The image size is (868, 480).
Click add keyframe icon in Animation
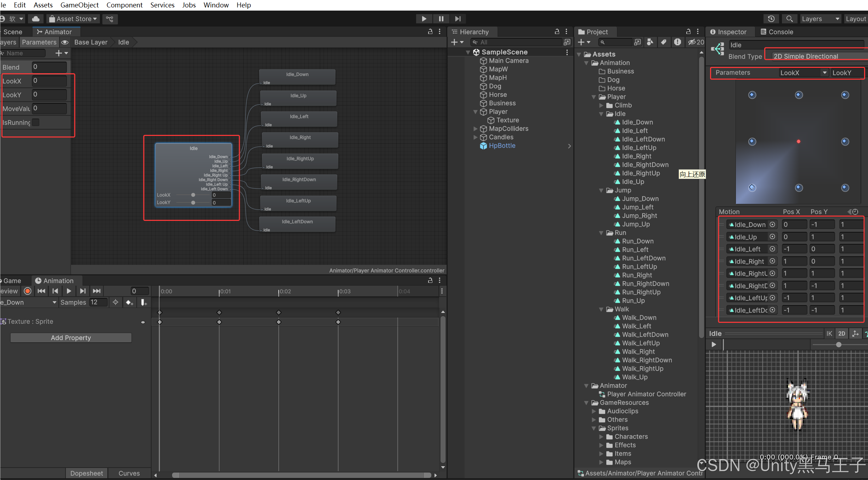[x=129, y=302]
